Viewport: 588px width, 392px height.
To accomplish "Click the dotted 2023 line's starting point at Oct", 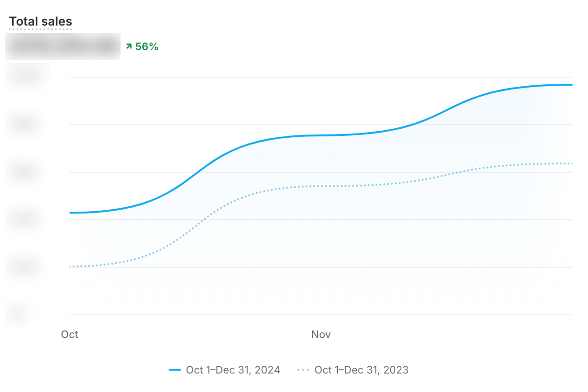I will coord(70,266).
